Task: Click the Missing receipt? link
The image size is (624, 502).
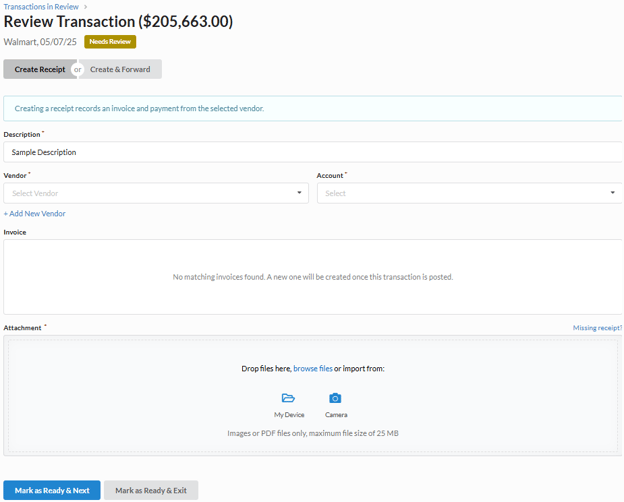Action: [597, 328]
